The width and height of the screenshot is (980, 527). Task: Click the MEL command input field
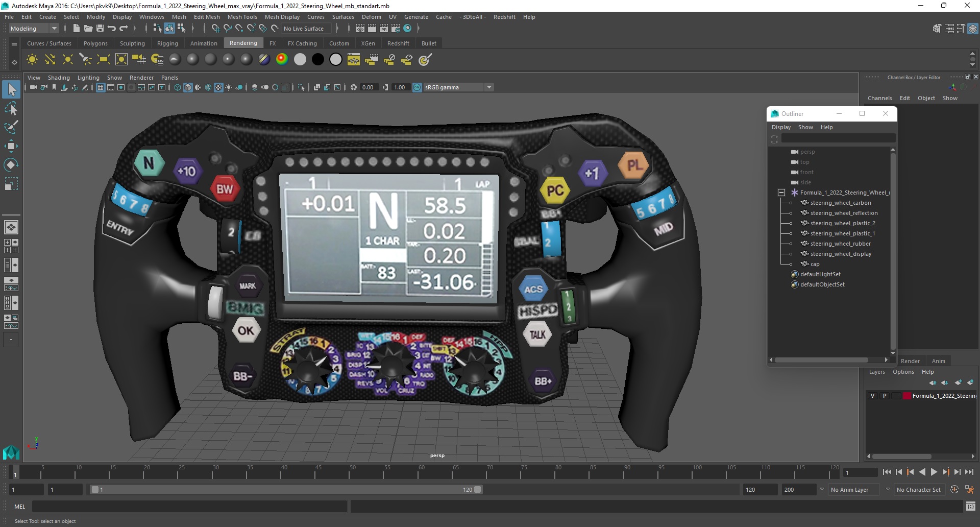click(189, 507)
